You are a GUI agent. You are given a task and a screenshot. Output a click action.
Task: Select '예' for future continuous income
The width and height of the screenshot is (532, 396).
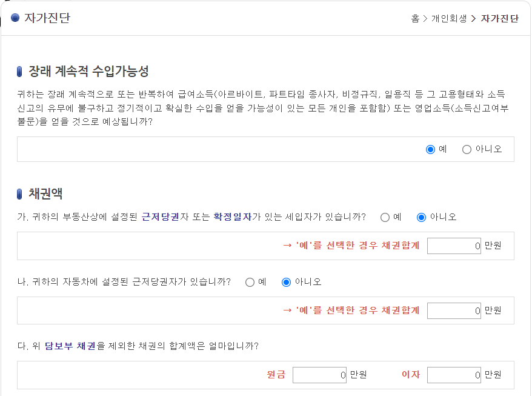tap(430, 149)
